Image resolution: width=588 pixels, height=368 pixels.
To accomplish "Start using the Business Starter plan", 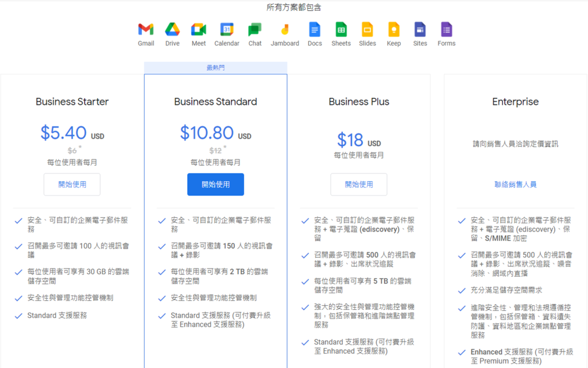I will [72, 185].
